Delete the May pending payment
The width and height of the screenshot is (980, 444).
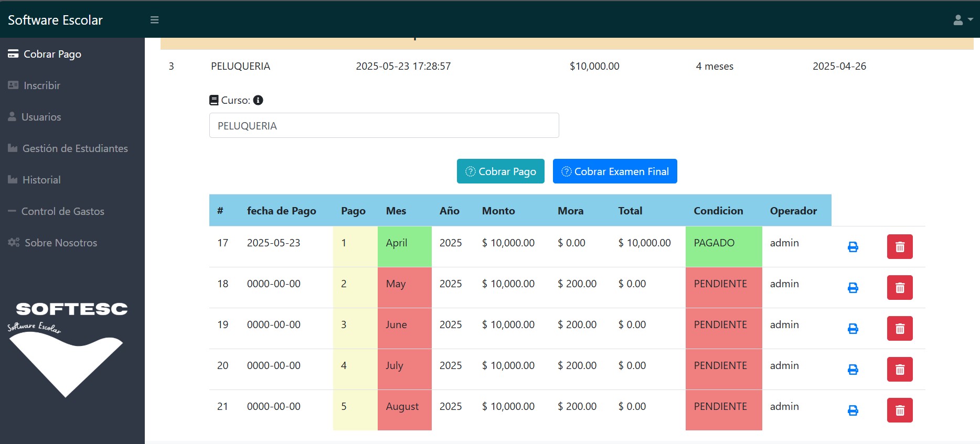(899, 288)
